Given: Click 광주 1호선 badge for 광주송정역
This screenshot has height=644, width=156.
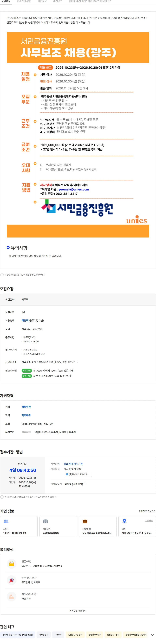Looking at the screenshot, I should (x=27, y=371).
